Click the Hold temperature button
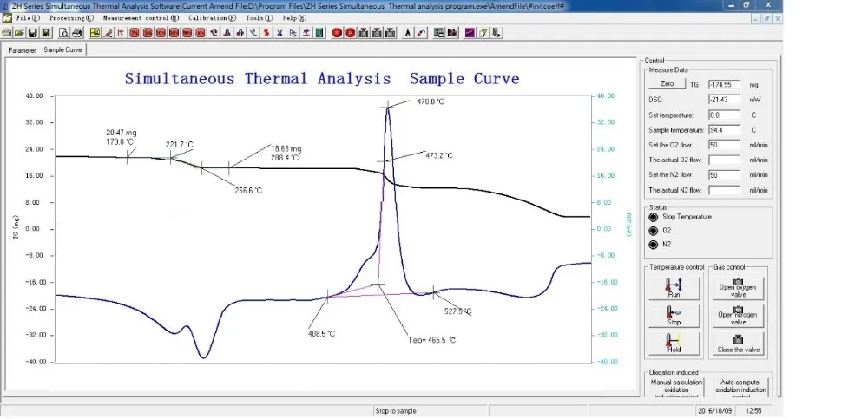This screenshot has width=868, height=419. [674, 343]
